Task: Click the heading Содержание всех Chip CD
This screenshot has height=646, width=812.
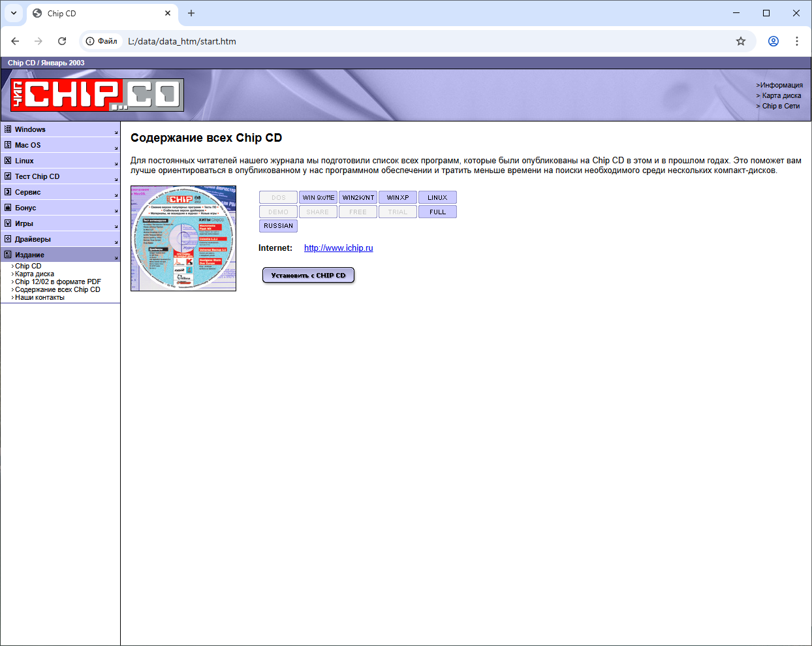Action: point(206,138)
